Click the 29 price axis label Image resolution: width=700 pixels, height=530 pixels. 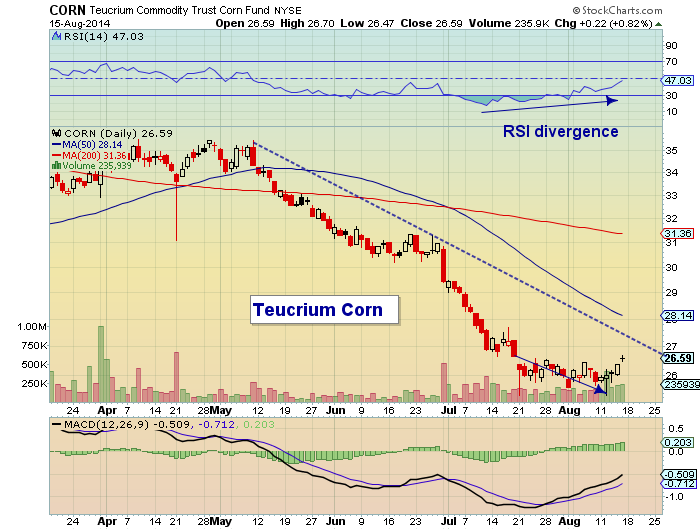[671, 292]
